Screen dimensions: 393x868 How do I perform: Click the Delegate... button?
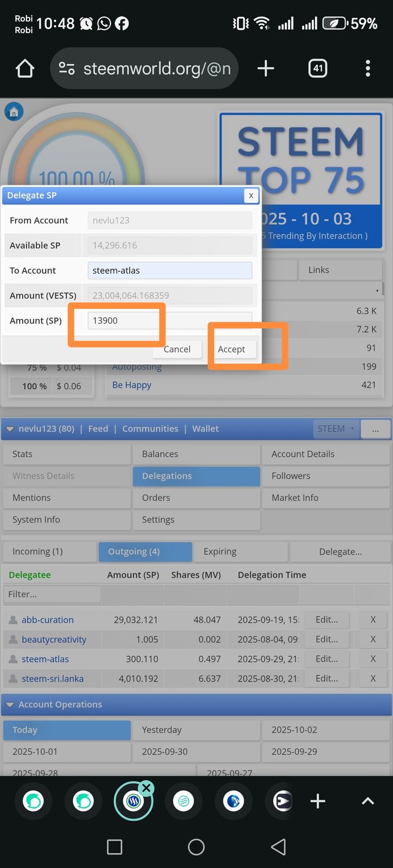point(340,551)
